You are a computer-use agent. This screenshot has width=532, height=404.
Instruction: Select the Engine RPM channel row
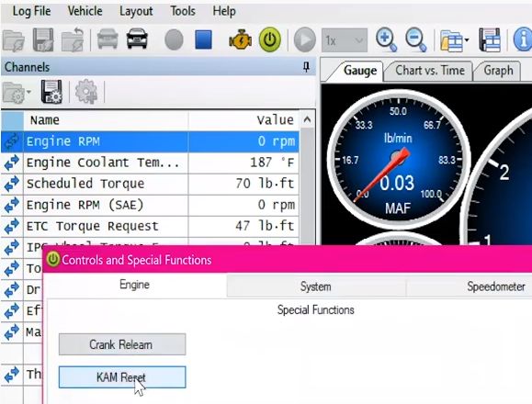[150, 141]
